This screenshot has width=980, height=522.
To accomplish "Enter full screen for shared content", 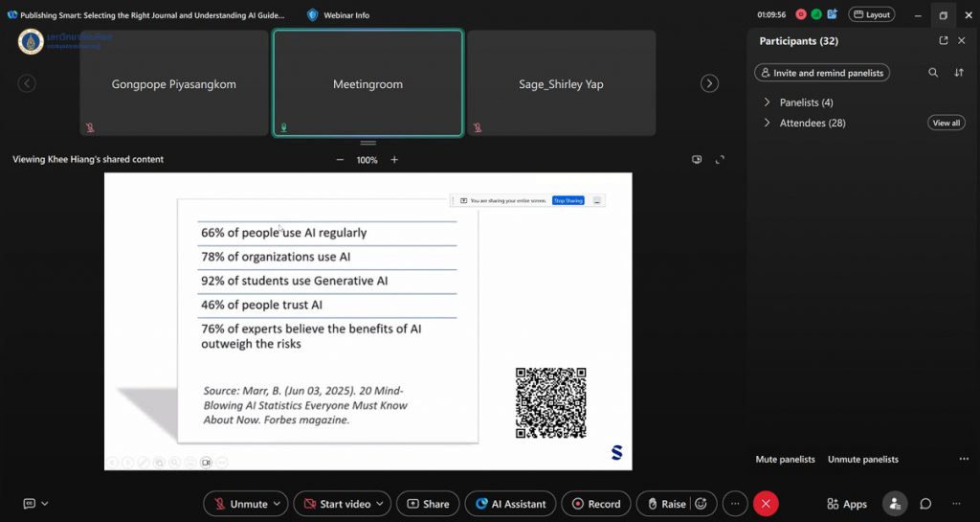I will (721, 160).
